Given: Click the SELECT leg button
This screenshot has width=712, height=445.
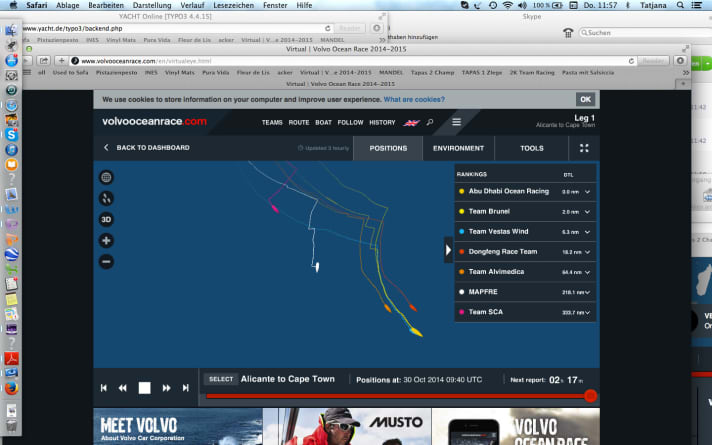Looking at the screenshot, I should [x=221, y=379].
